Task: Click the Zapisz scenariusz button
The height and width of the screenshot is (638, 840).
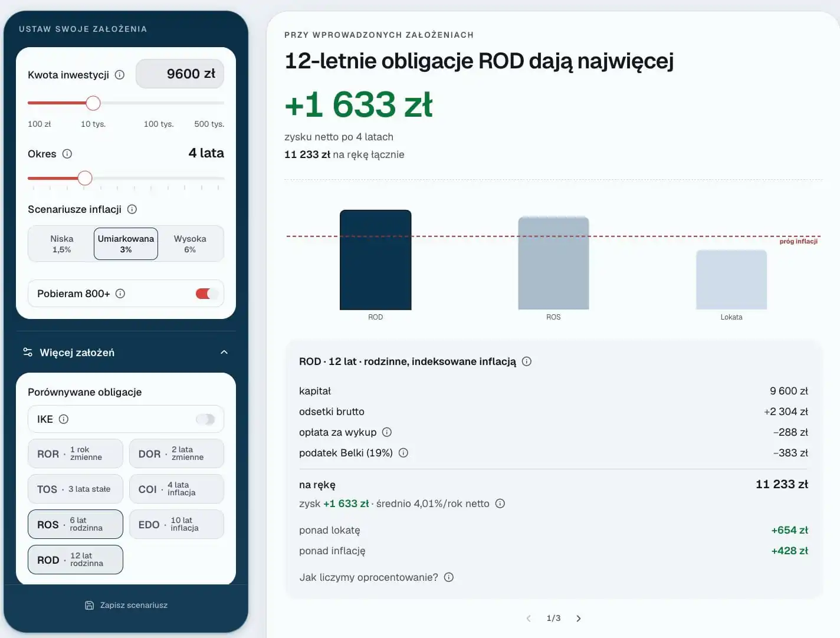Action: pos(126,606)
